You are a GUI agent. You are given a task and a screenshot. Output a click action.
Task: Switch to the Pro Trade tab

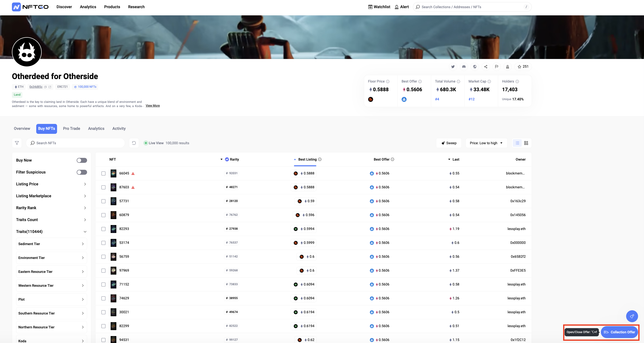[x=71, y=128]
